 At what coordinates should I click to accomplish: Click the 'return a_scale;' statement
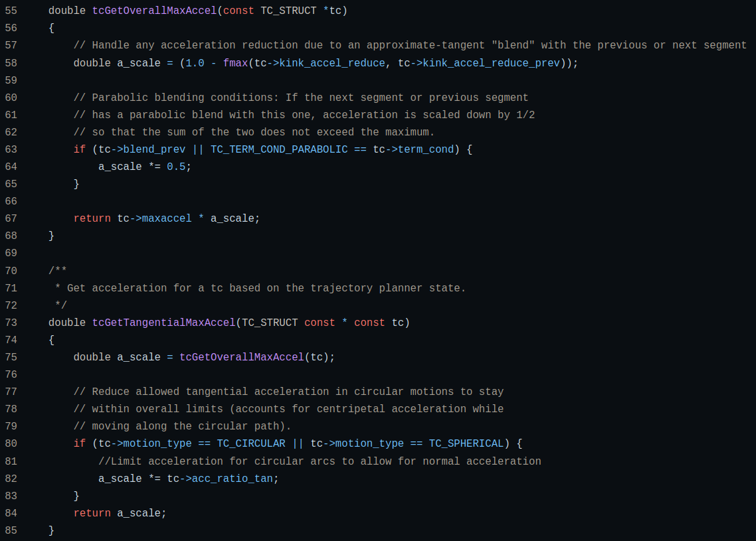pos(120,514)
